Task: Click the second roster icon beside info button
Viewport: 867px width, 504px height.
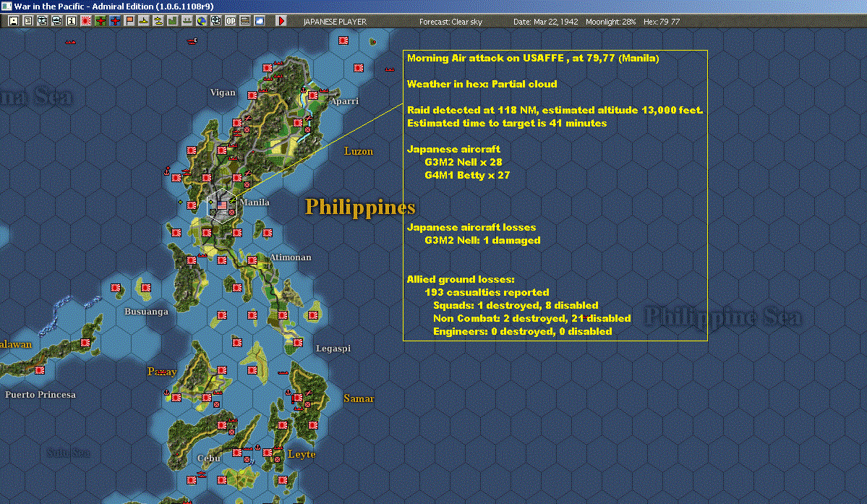Action: click(x=57, y=21)
